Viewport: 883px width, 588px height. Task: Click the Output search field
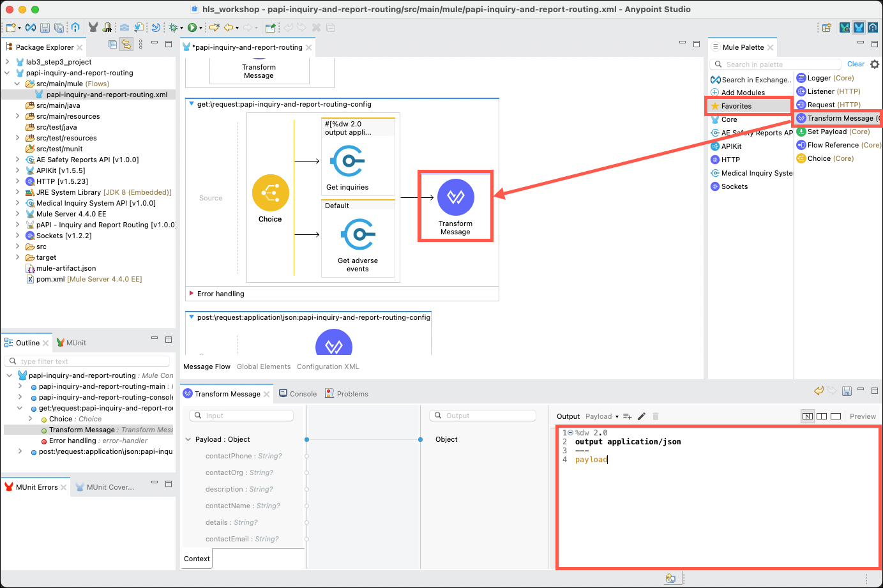point(483,416)
